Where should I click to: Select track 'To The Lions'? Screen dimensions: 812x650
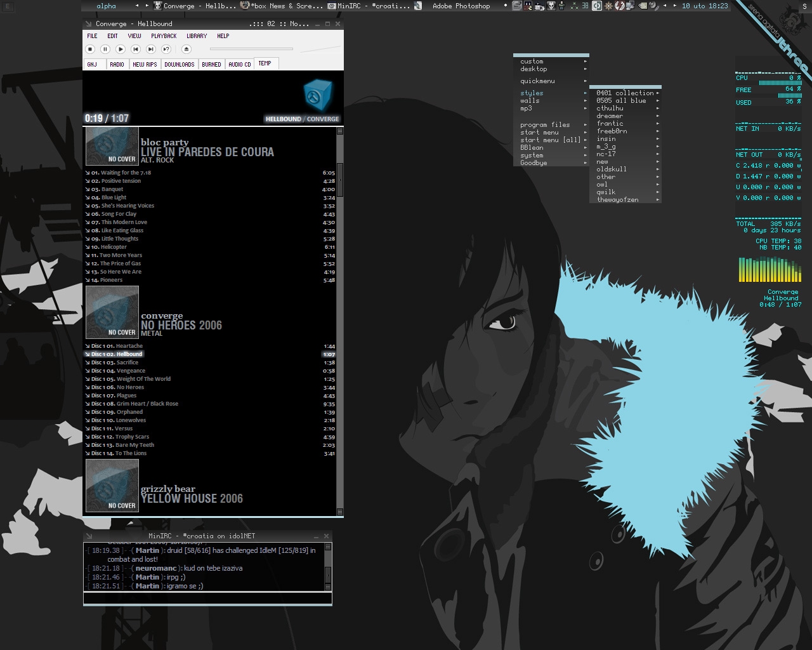click(210, 453)
